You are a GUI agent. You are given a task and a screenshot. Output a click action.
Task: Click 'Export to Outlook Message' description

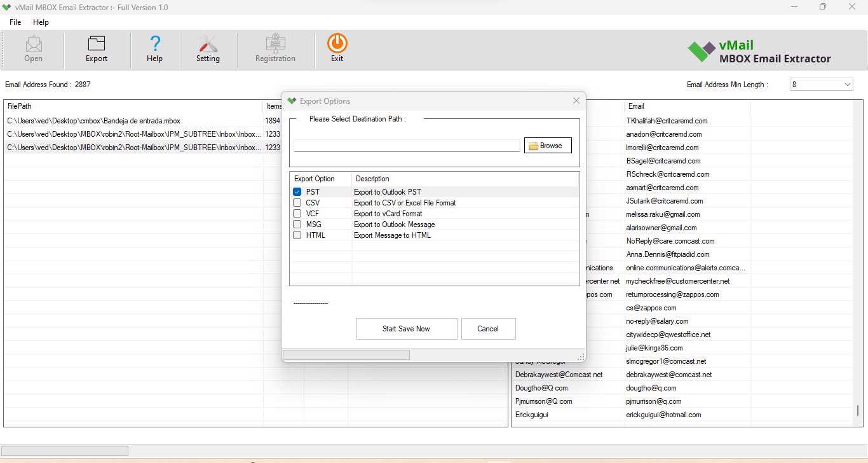click(395, 225)
